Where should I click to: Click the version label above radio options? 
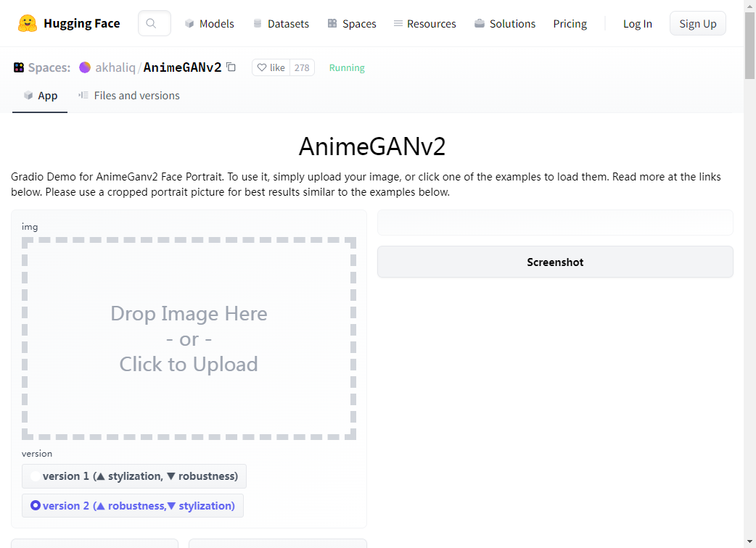pos(37,454)
